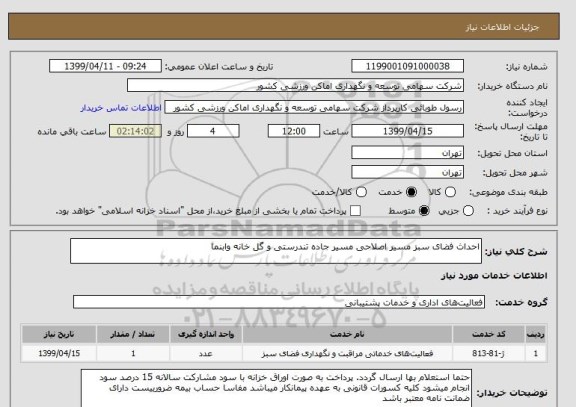Click the announcement date field 1399/04/11 - 09:24
The image size is (576, 407).
(x=105, y=66)
